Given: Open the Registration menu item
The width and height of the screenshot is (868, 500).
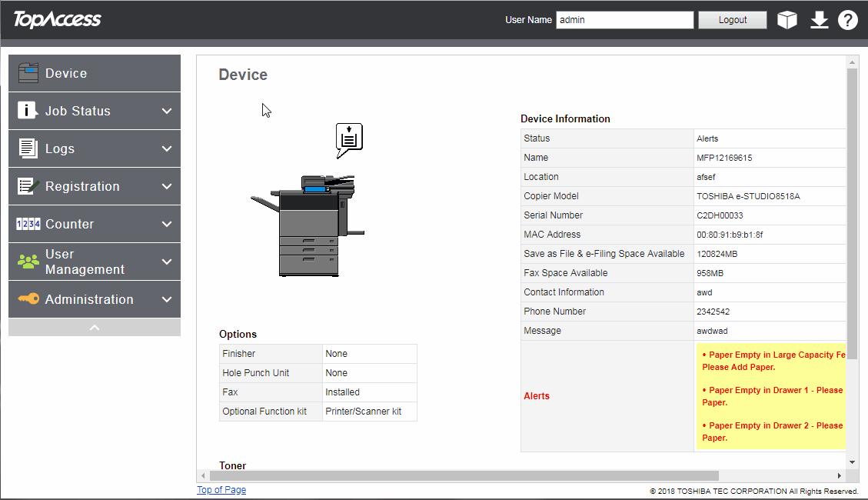Looking at the screenshot, I should pyautogui.click(x=82, y=186).
